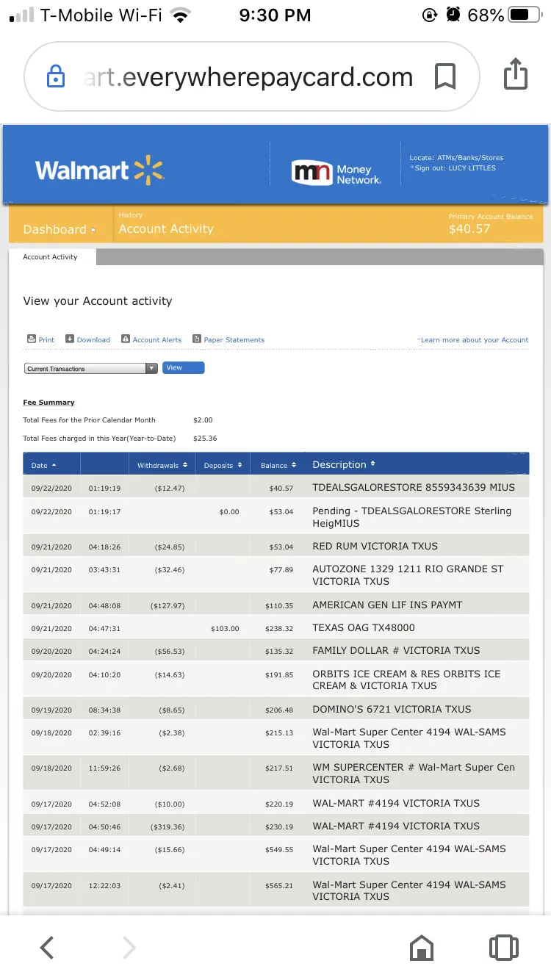
Task: Click the View button
Action: tap(183, 368)
